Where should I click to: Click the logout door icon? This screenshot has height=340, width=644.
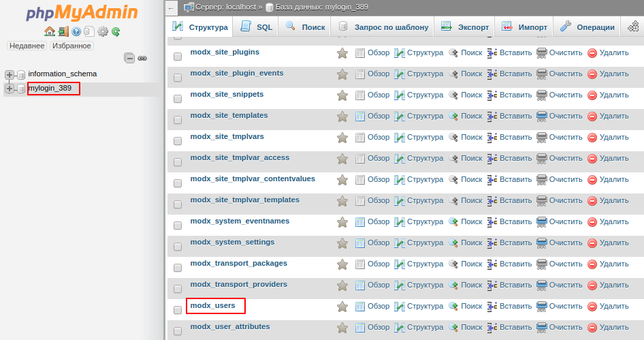(63, 31)
